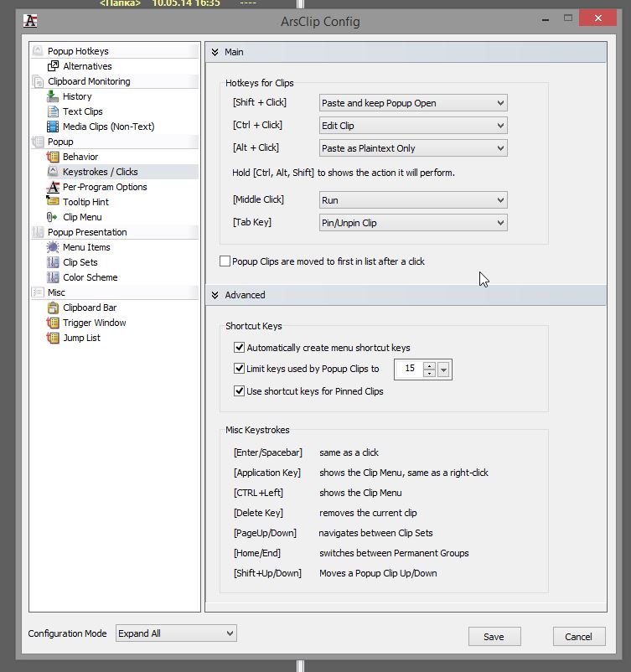Click the History download-arrow icon
The image size is (631, 672).
[53, 96]
